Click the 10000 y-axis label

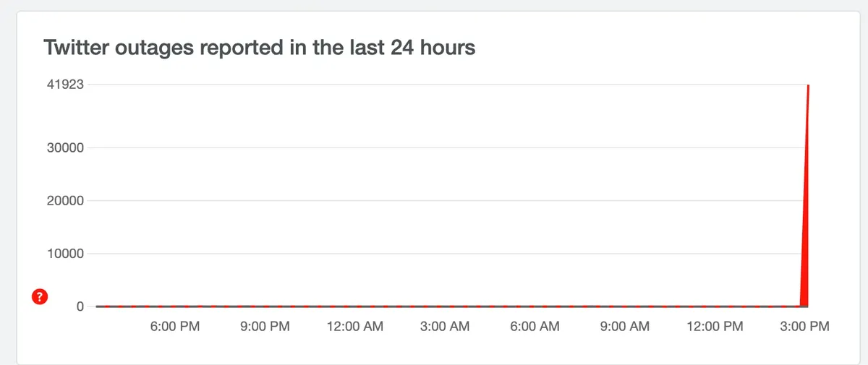(66, 254)
